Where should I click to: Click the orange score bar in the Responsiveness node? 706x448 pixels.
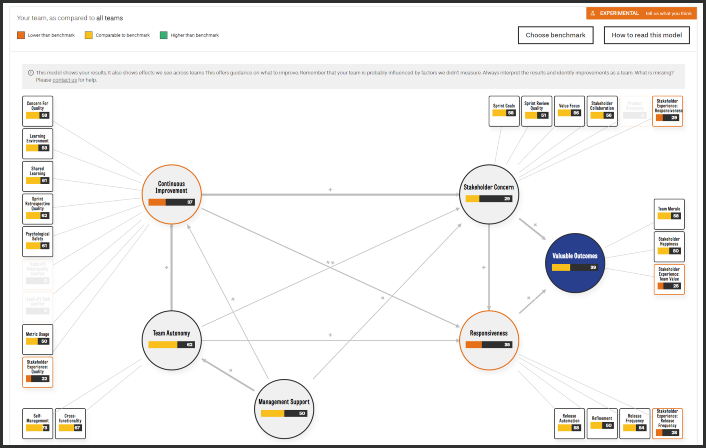click(x=489, y=345)
